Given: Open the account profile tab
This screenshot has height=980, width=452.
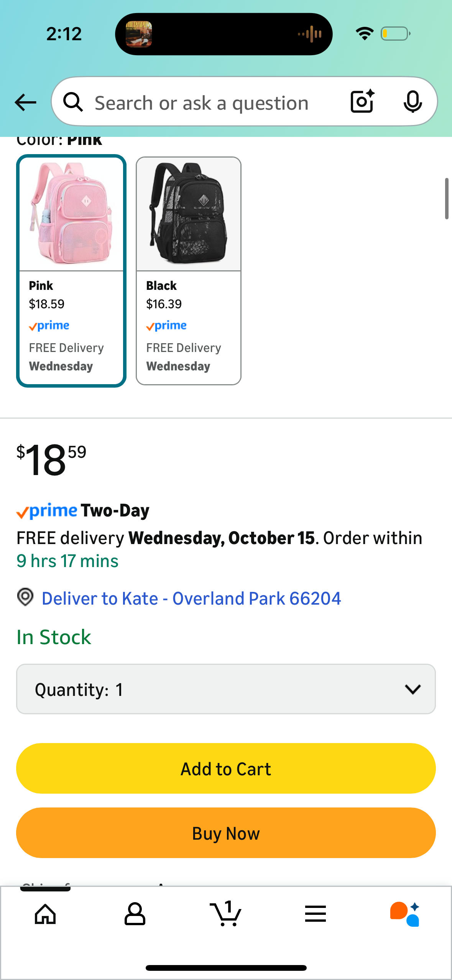Looking at the screenshot, I should coord(135,914).
